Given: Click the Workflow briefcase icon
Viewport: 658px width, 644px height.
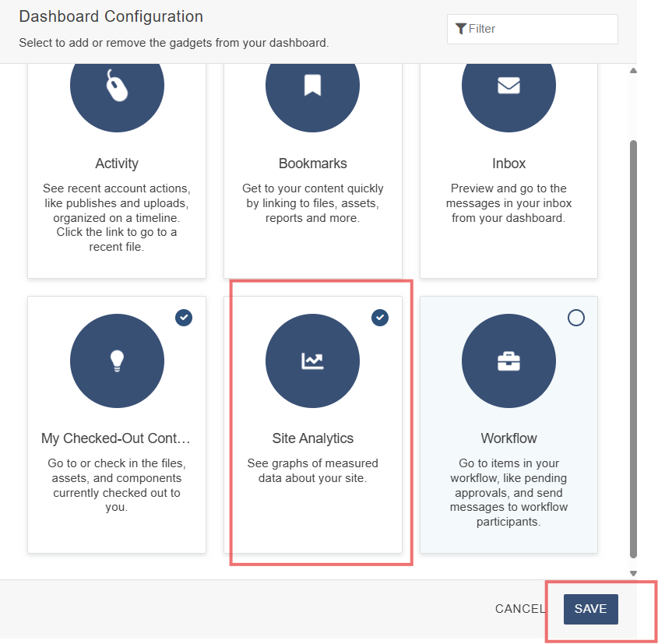Looking at the screenshot, I should 508,361.
